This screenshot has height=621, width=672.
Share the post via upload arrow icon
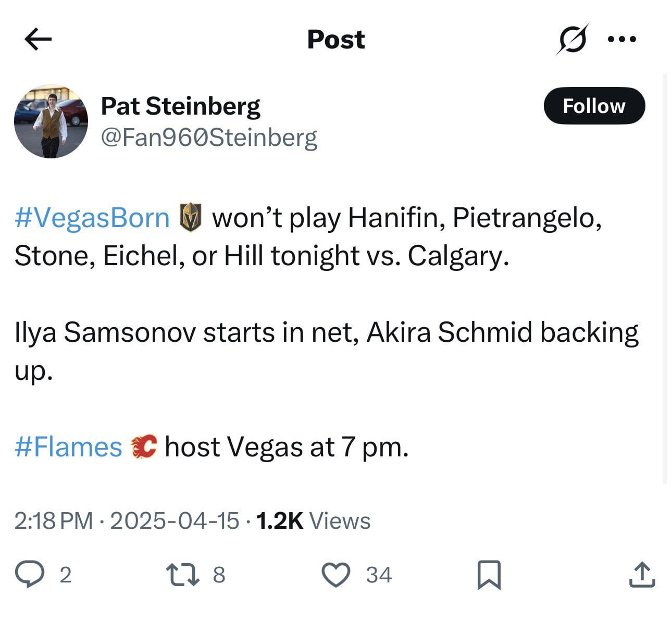(x=641, y=574)
